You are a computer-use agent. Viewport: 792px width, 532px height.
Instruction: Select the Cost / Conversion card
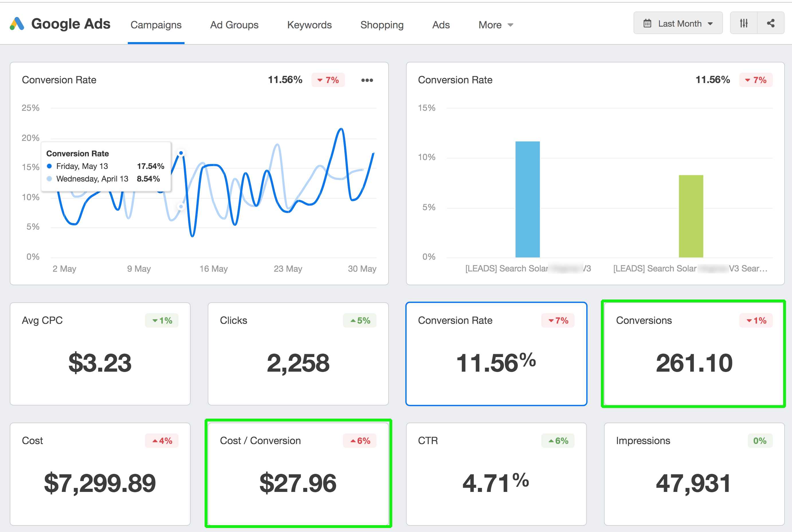pos(298,474)
